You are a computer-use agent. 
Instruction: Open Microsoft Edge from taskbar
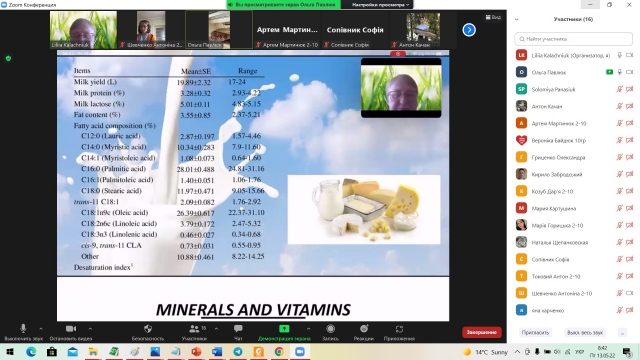tap(31, 352)
